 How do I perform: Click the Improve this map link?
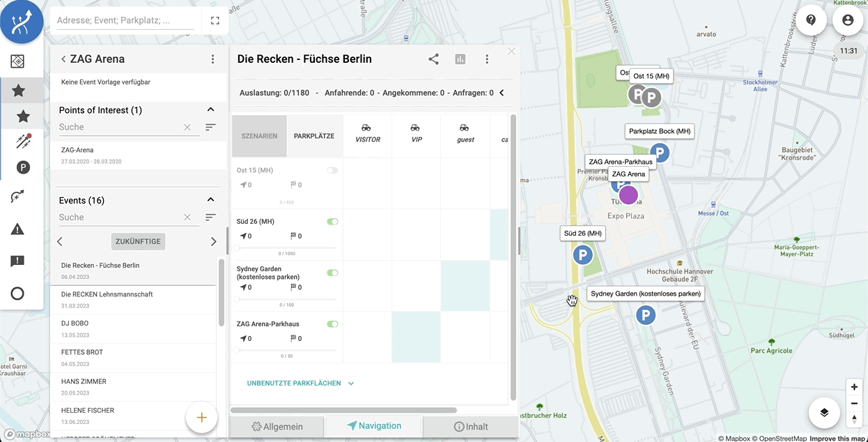tap(838, 439)
